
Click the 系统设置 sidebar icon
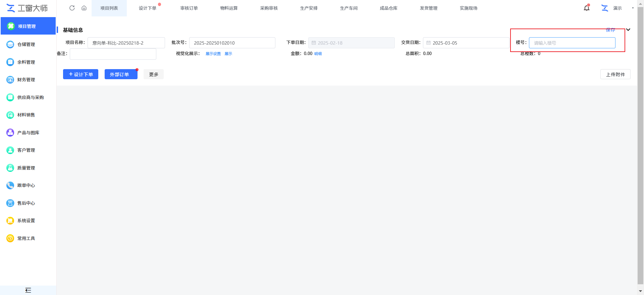[10, 220]
